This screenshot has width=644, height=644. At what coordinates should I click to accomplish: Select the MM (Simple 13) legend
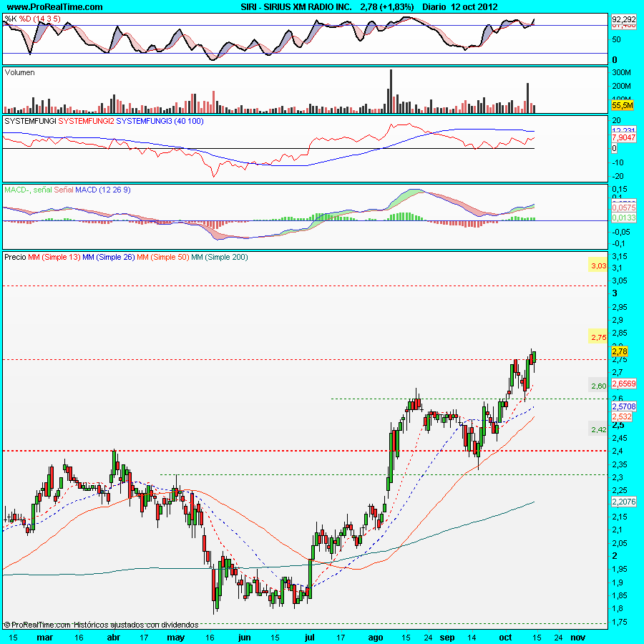(54, 257)
